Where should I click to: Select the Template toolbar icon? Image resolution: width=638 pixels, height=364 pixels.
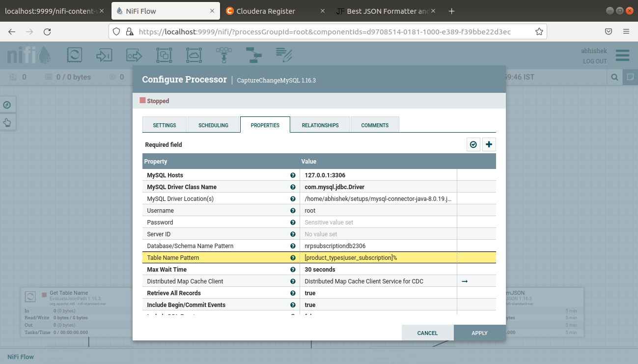pyautogui.click(x=254, y=55)
